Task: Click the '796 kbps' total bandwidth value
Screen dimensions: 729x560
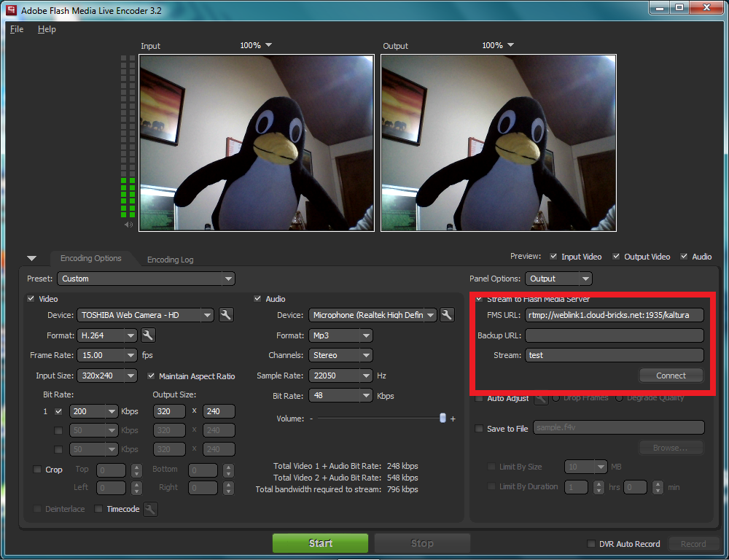Action: [x=402, y=489]
